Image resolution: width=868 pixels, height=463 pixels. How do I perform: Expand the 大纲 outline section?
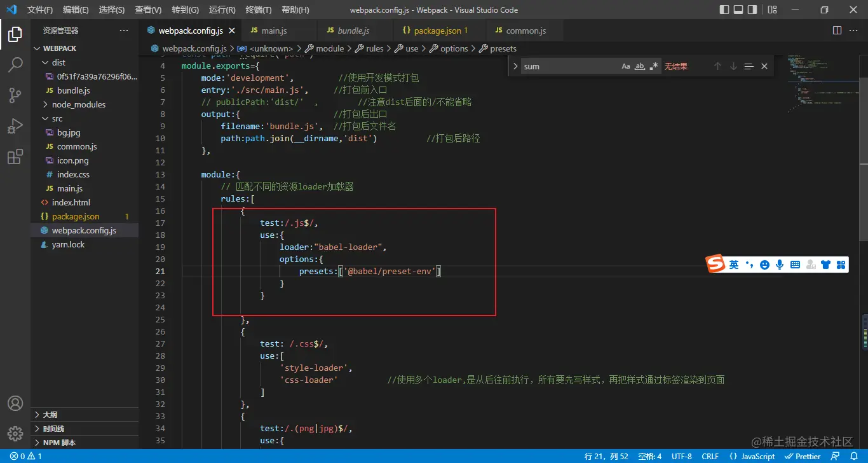pos(85,415)
